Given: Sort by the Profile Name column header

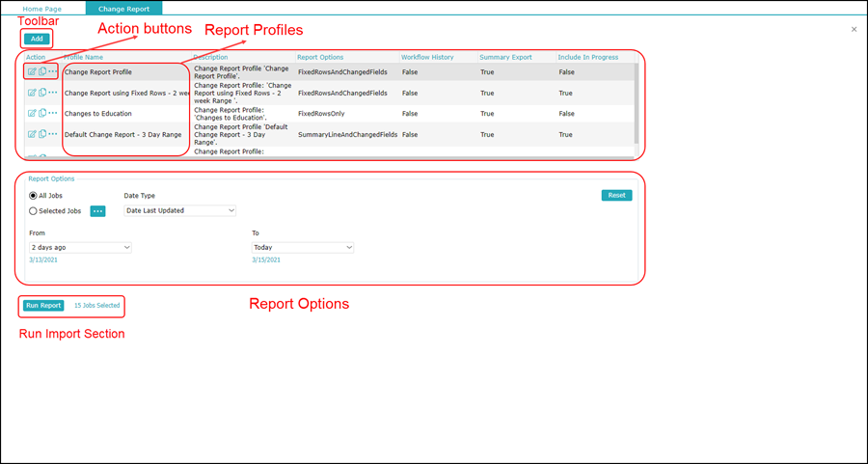Looking at the screenshot, I should [x=83, y=57].
